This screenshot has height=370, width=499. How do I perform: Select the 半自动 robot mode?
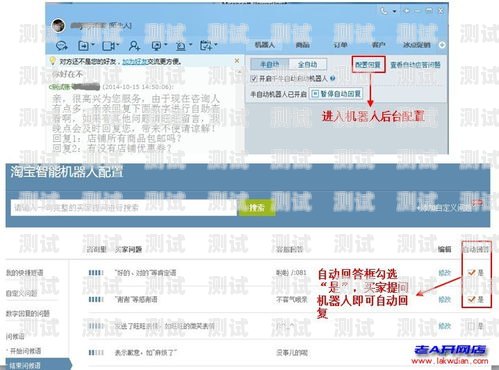point(270,64)
